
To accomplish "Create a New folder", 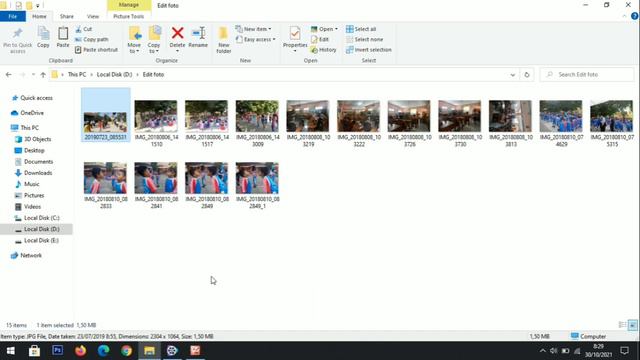I will (x=223, y=40).
